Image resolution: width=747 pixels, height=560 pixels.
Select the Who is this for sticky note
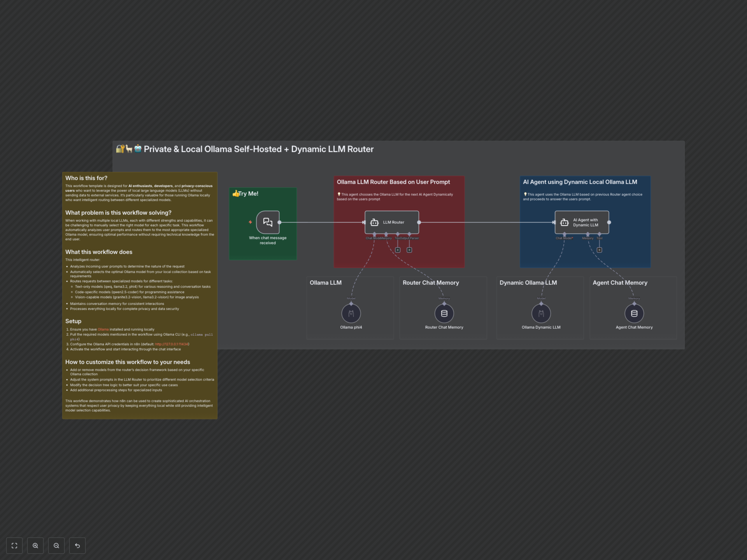coord(86,178)
